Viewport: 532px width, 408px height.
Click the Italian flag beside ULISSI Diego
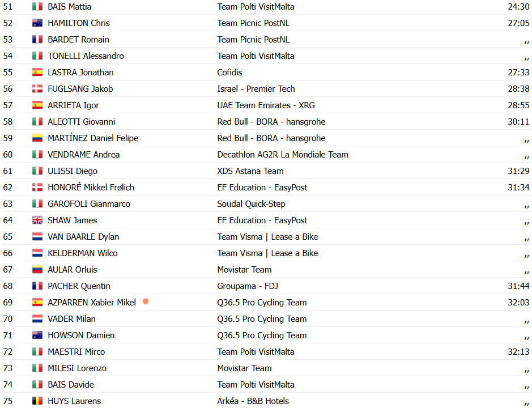point(37,171)
